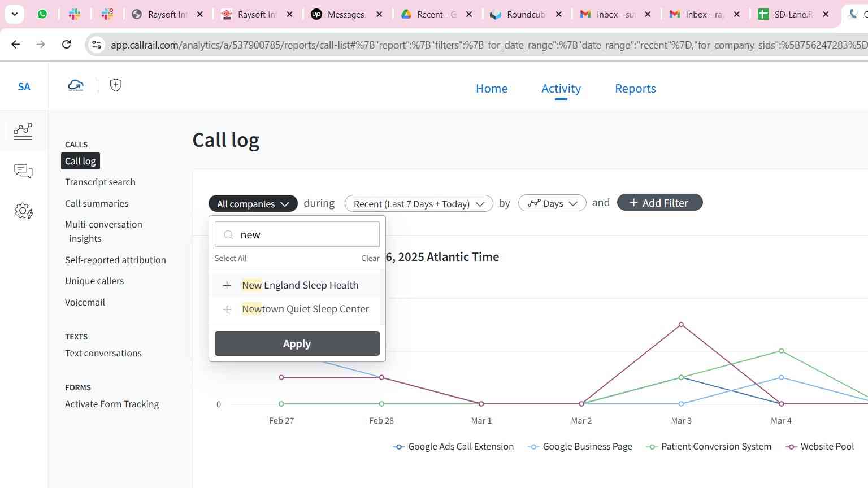
Task: Open the Recent date range dropdown
Action: coord(418,203)
